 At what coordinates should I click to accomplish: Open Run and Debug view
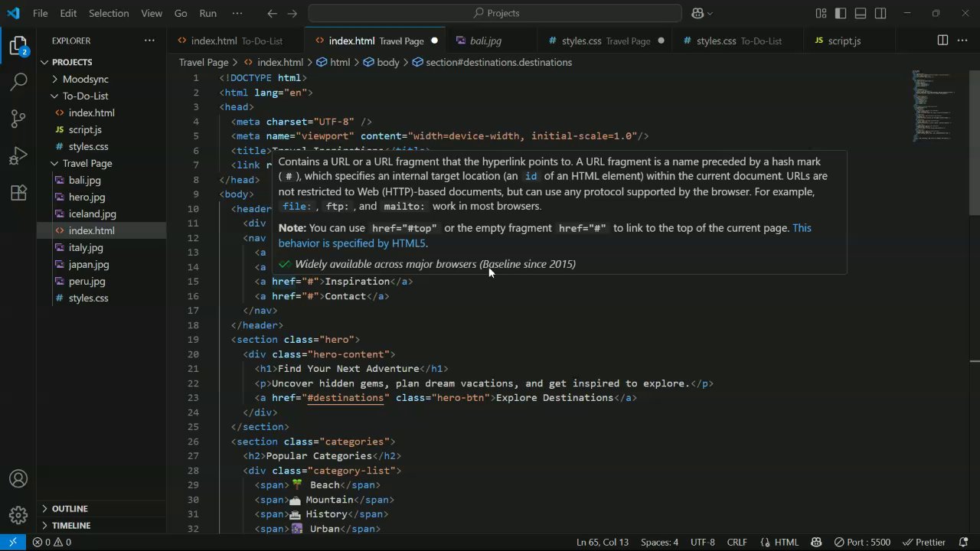pyautogui.click(x=18, y=156)
